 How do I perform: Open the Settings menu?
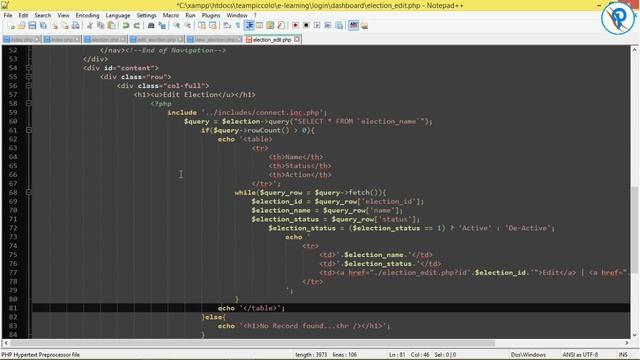pos(147,16)
